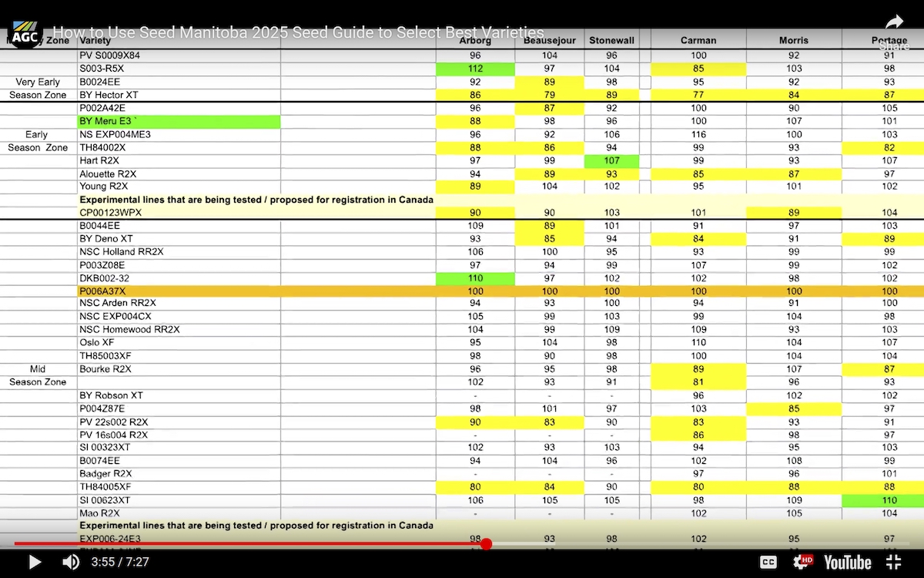Click the TH84002X variety

[102, 147]
